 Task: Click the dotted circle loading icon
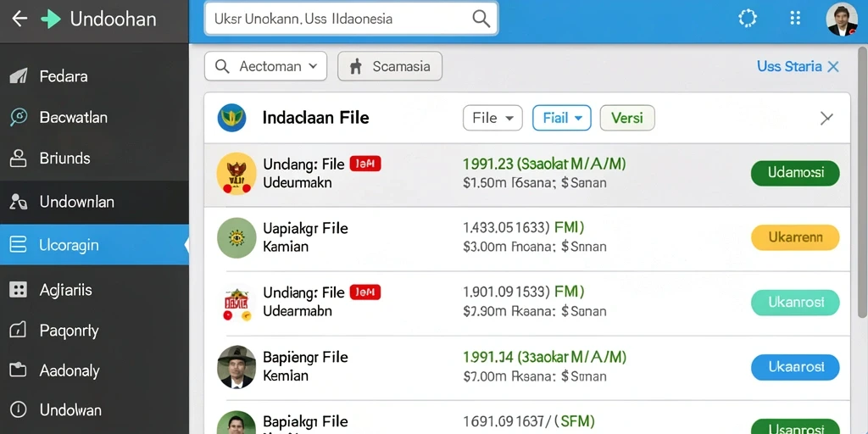click(x=748, y=19)
